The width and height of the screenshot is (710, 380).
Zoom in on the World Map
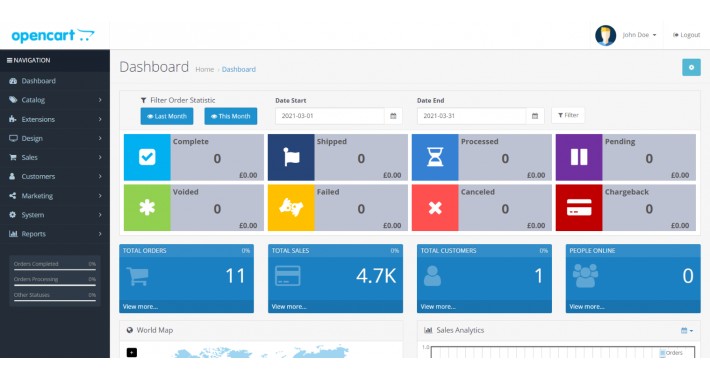pyautogui.click(x=132, y=352)
